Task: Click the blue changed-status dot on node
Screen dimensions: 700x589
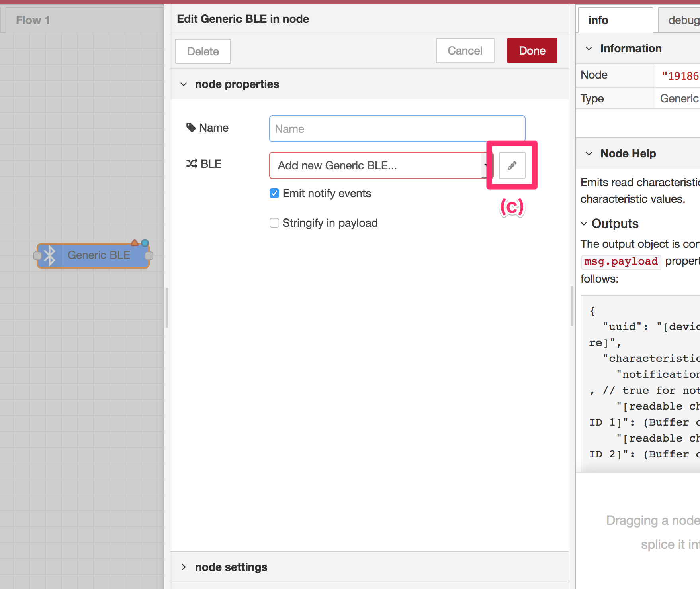Action: tap(145, 243)
